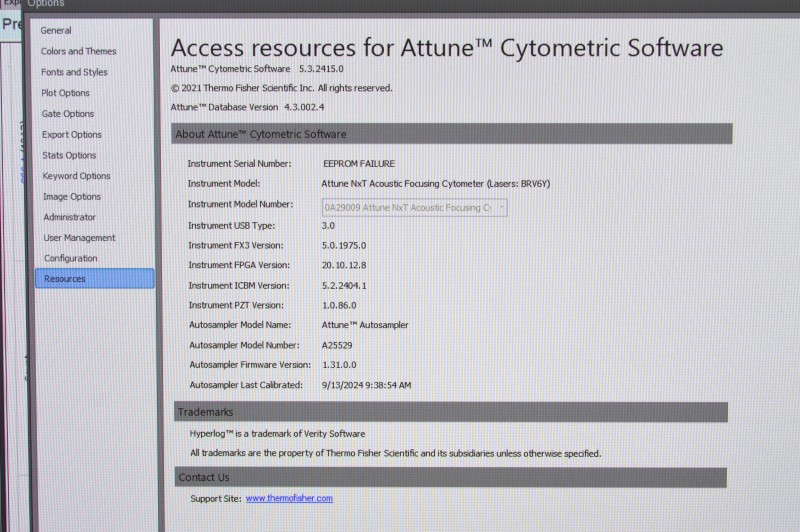Open the Instrument Model Number dropdown
The width and height of the screenshot is (800, 532).
414,208
